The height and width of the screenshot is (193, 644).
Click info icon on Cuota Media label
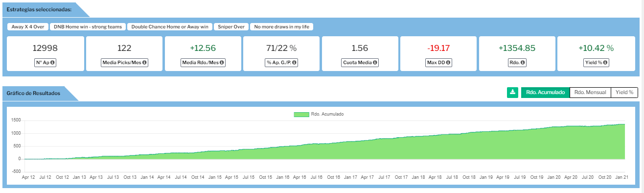click(x=374, y=63)
